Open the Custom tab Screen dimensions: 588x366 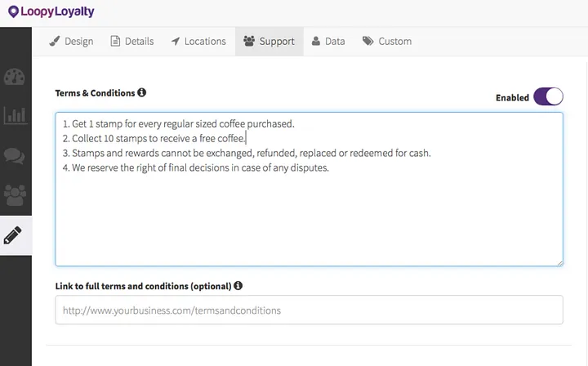(387, 41)
